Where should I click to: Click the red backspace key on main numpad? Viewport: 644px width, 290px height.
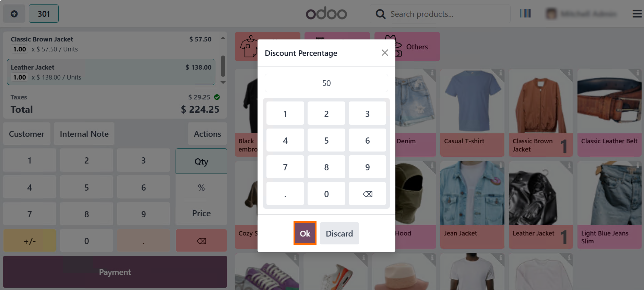click(x=201, y=241)
